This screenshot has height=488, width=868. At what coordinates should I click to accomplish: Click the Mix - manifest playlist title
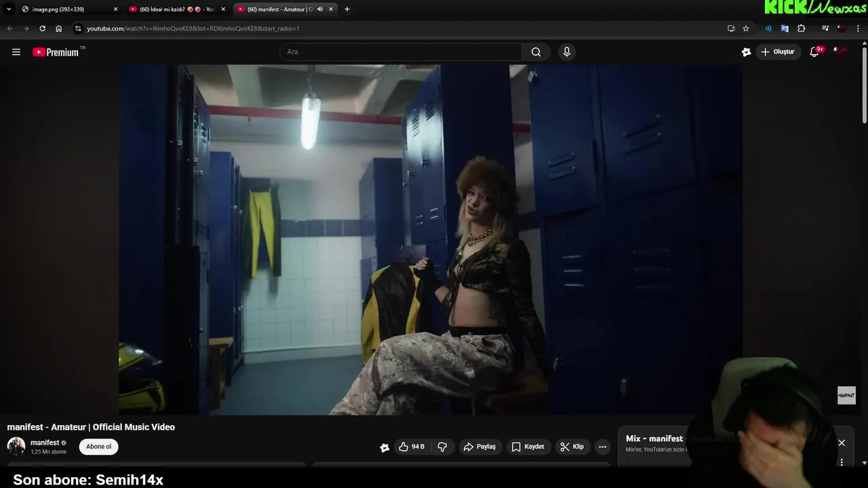[x=654, y=439]
